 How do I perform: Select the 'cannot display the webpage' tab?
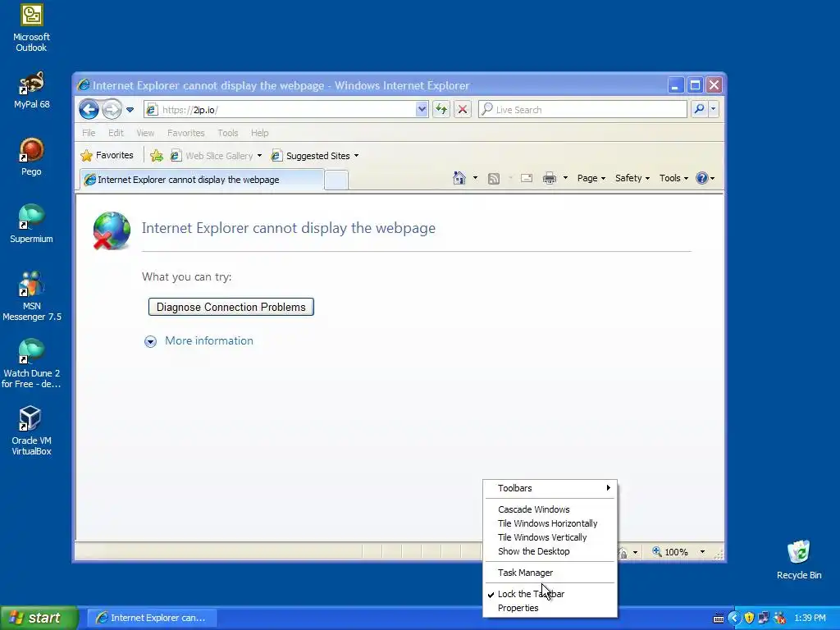click(202, 180)
